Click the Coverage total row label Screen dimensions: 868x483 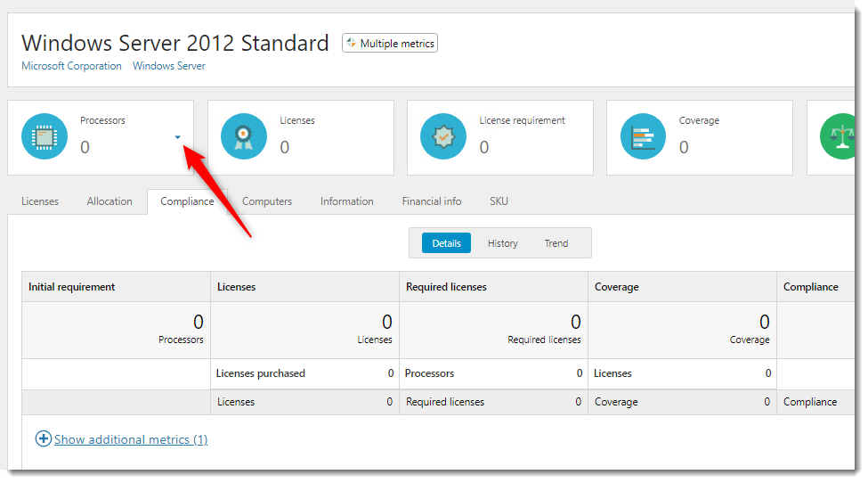(616, 402)
